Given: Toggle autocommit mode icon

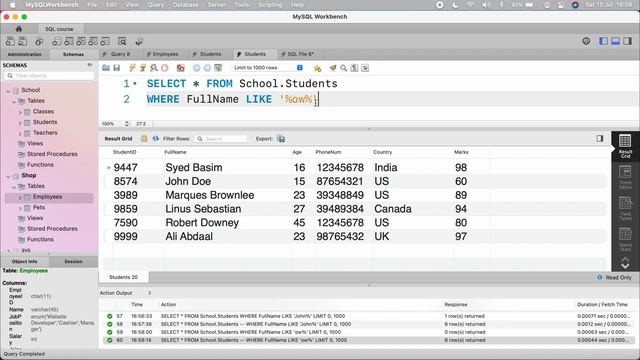Looking at the screenshot, I should 218,68.
